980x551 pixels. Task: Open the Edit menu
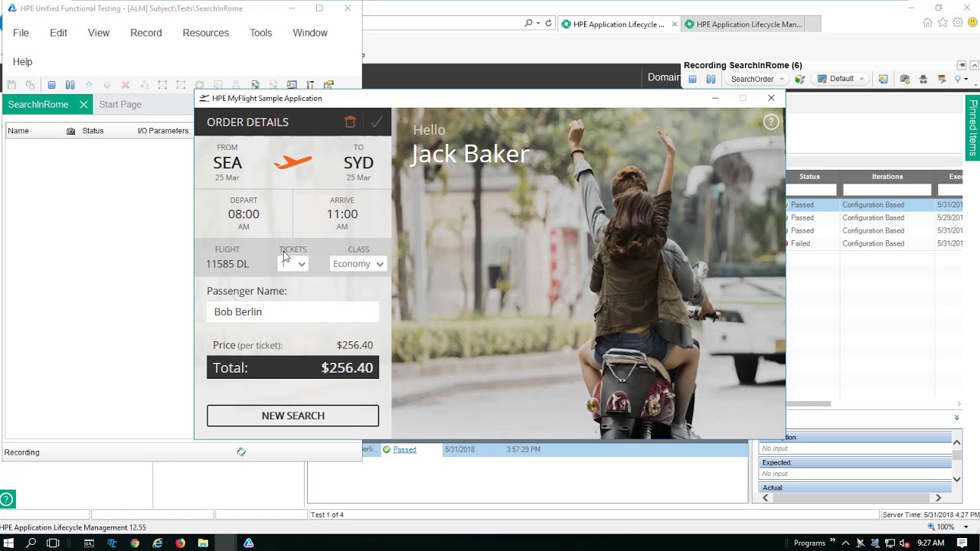coord(58,33)
